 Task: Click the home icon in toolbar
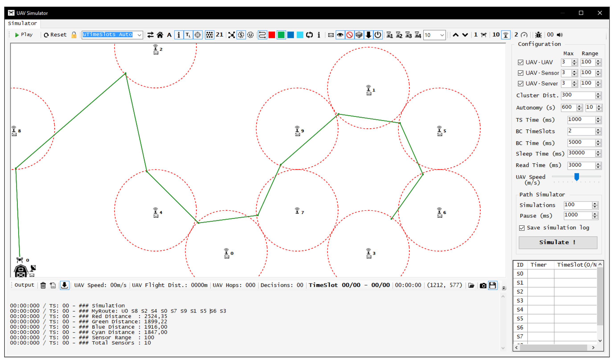pyautogui.click(x=160, y=35)
